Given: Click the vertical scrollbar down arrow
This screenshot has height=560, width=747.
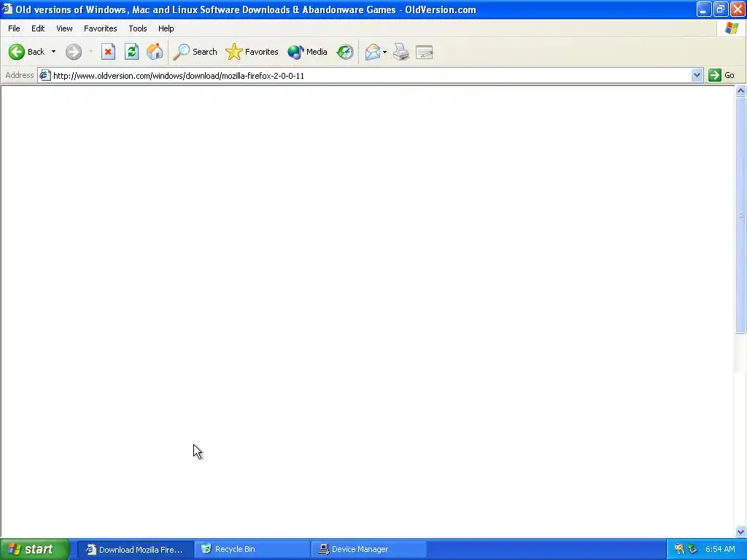Looking at the screenshot, I should (x=740, y=532).
